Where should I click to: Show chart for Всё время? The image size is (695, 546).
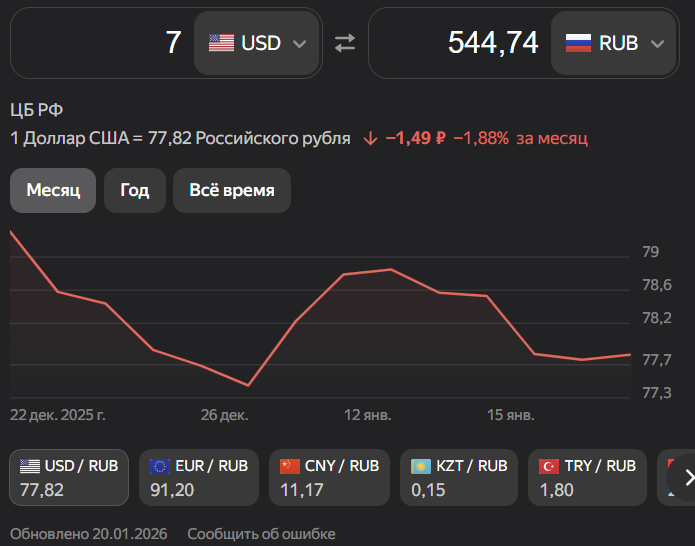tap(232, 190)
